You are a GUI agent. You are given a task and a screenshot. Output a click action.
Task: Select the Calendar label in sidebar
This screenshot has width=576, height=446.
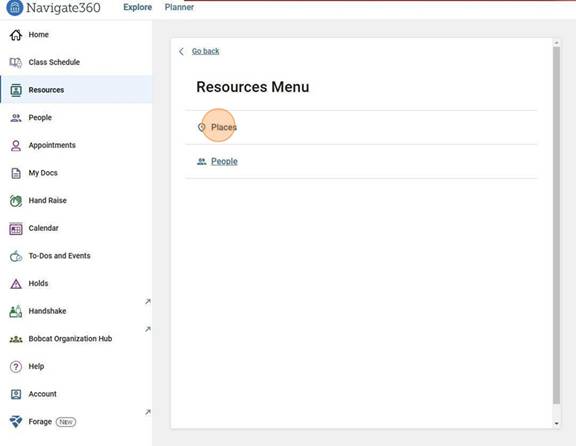click(x=43, y=229)
